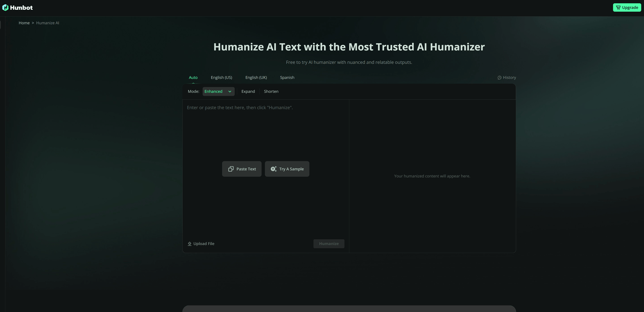This screenshot has height=312, width=644.
Task: Open the Enhanced mode dropdown
Action: click(x=218, y=92)
